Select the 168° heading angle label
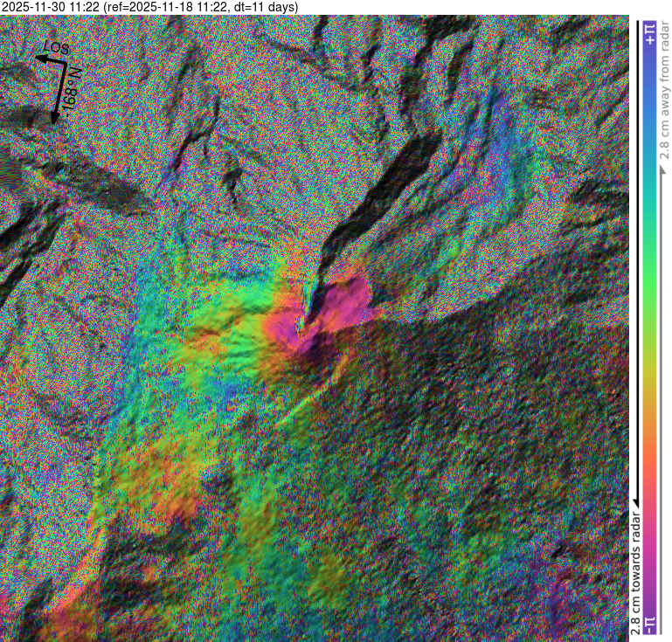Image resolution: width=672 pixels, height=642 pixels. 72,87
